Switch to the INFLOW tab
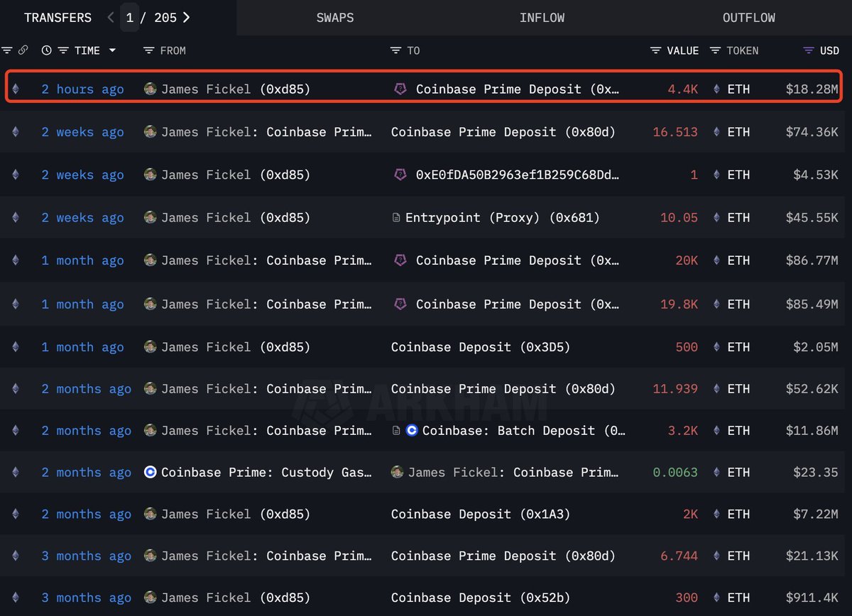This screenshot has width=852, height=616. (542, 18)
